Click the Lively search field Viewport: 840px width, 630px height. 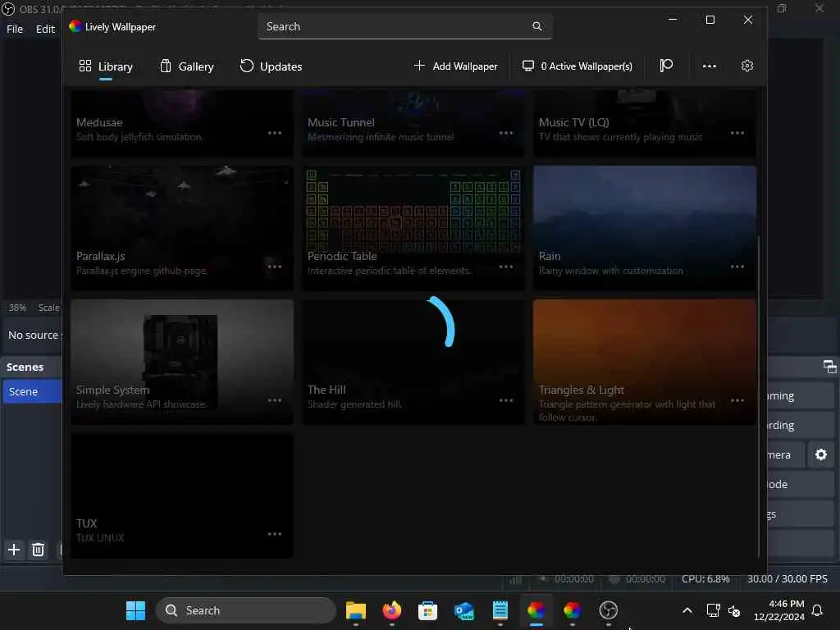(404, 26)
